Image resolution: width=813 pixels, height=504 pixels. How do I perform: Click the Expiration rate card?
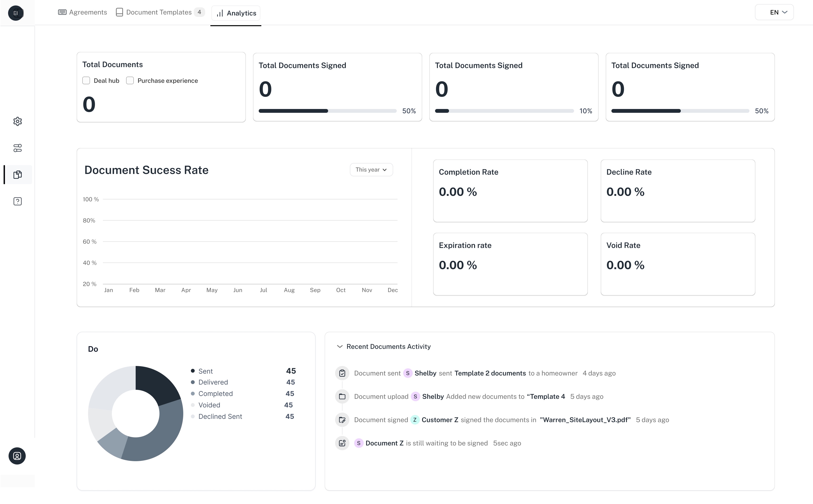click(x=510, y=264)
